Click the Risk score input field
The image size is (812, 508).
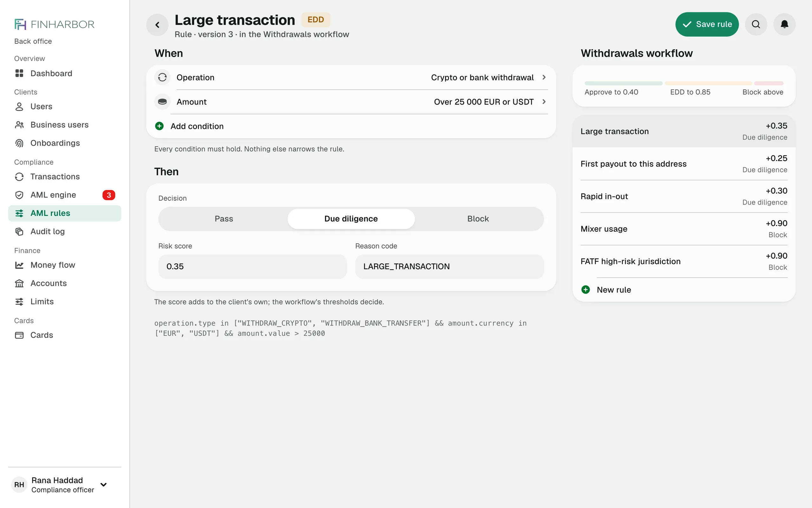point(252,266)
